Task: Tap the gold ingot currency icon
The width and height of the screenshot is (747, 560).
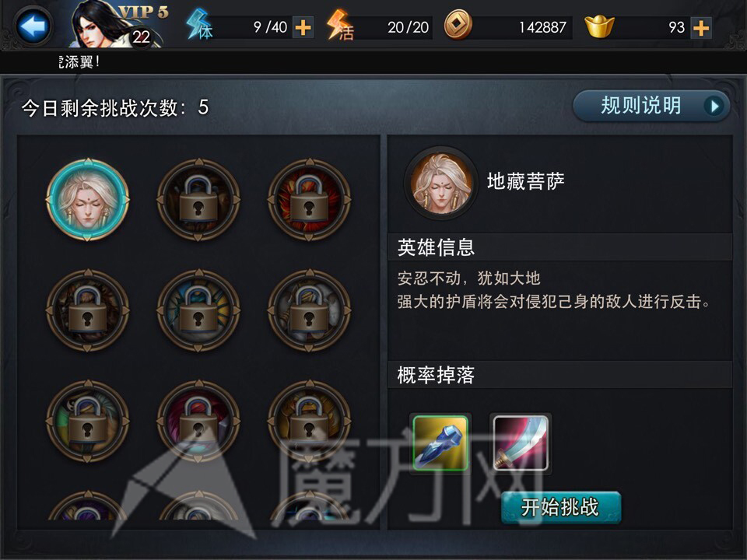Action: point(599,26)
